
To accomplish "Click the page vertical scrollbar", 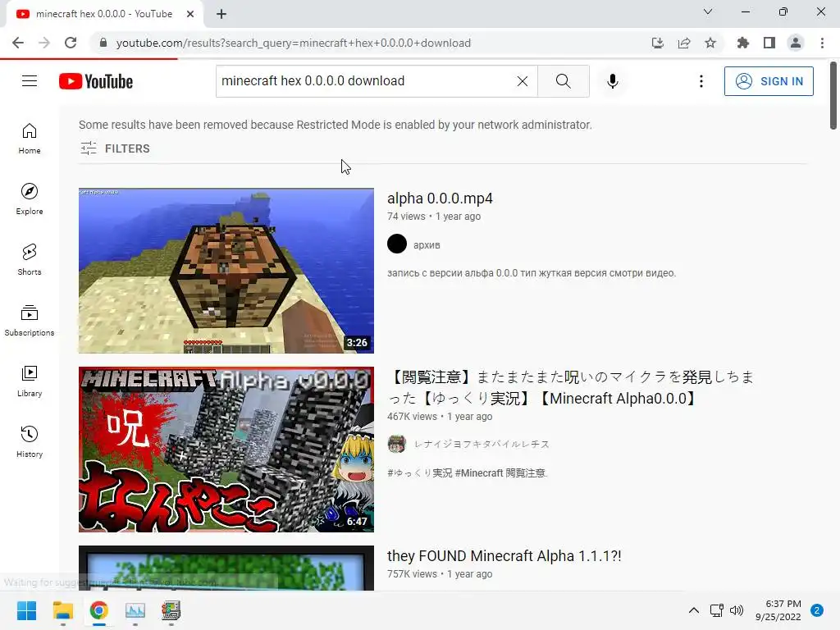I will tap(833, 95).
